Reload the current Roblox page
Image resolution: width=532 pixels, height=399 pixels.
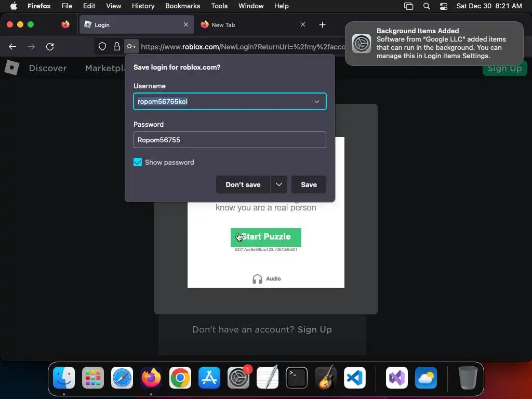[50, 46]
